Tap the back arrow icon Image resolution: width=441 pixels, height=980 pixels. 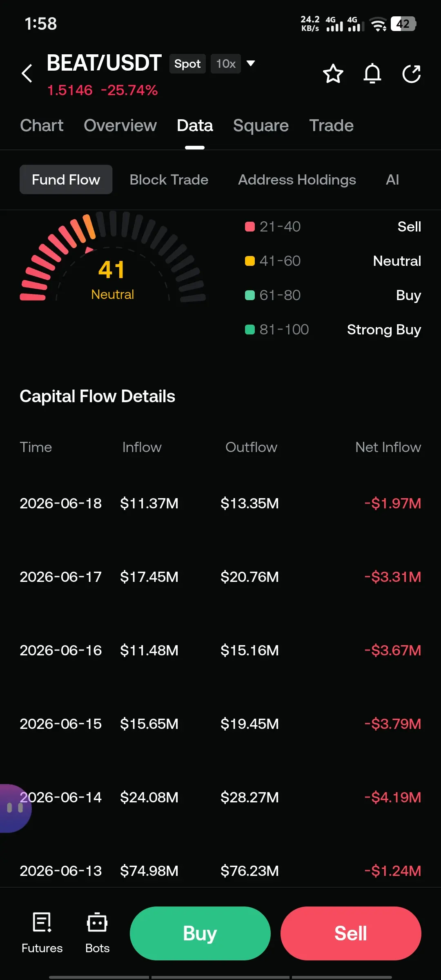coord(27,73)
